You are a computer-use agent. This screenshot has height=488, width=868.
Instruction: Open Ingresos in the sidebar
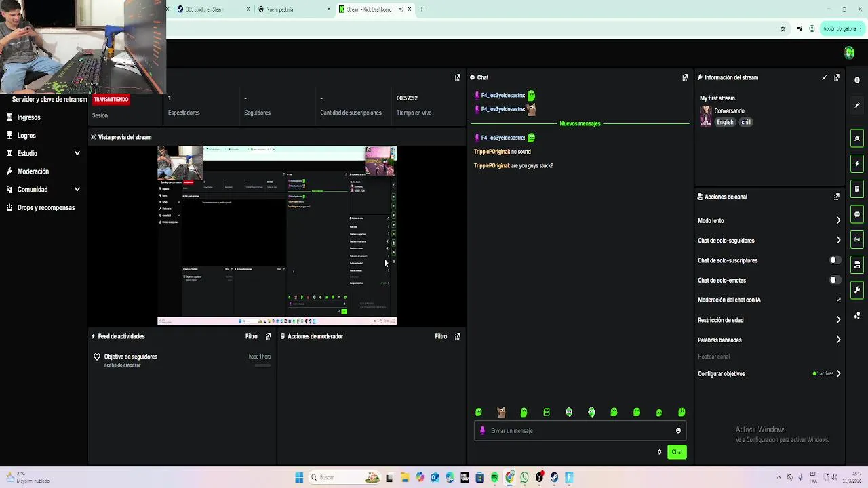(28, 117)
